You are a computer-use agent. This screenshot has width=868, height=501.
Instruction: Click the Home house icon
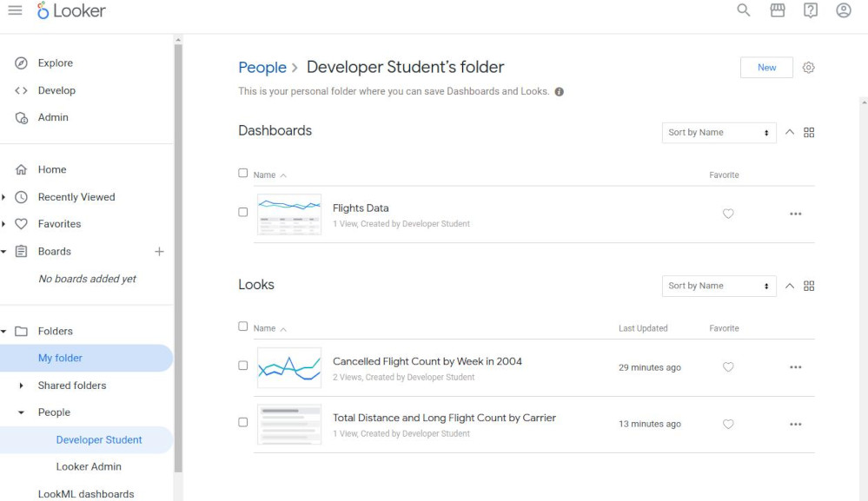(21, 170)
